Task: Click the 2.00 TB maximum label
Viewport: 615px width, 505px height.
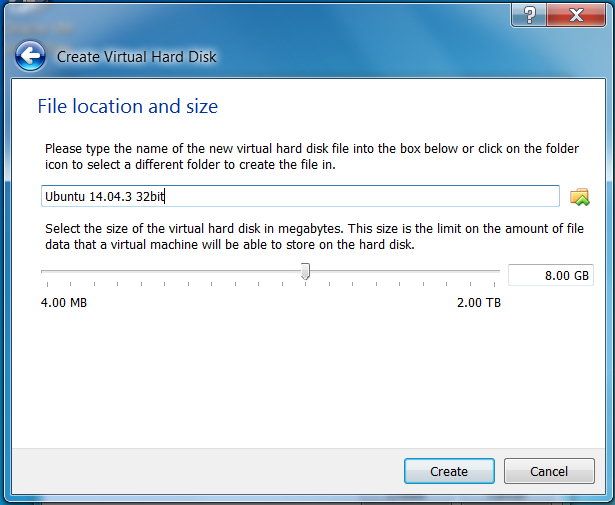Action: tap(479, 303)
